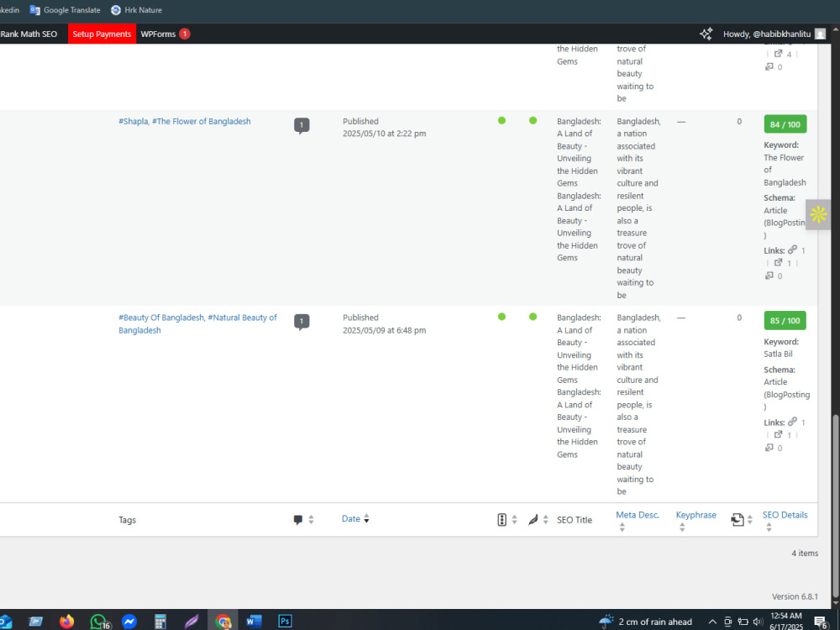
Task: Toggle sort arrows beside readability feather
Action: pos(545,520)
